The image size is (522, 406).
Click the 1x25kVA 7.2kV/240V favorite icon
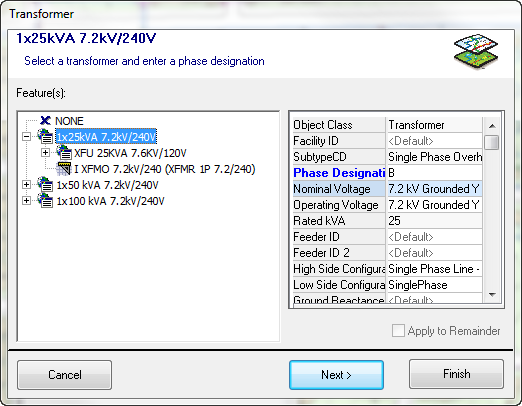click(45, 136)
